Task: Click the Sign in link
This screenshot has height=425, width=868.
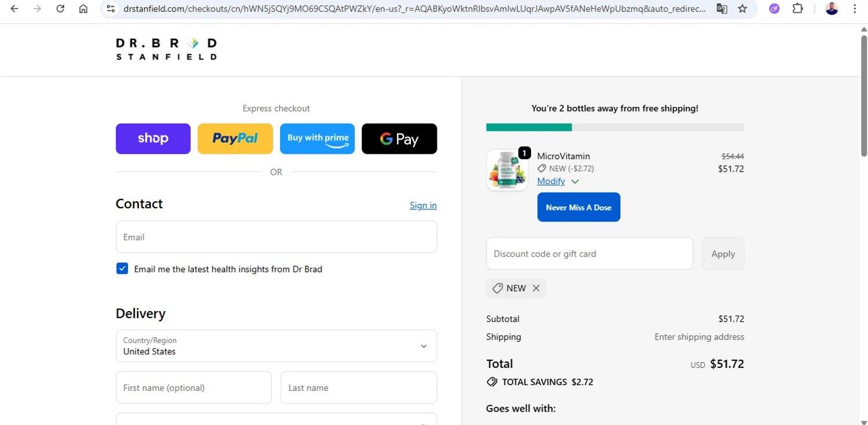Action: [x=423, y=205]
